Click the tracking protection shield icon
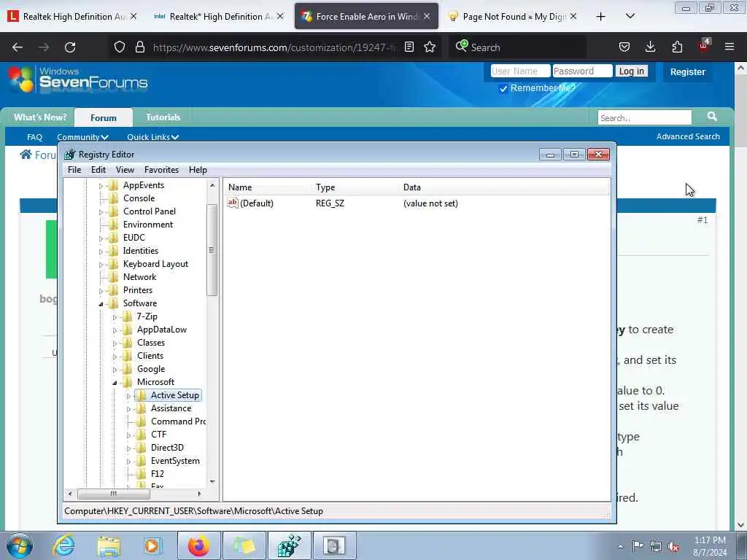Image resolution: width=747 pixels, height=560 pixels. [120, 47]
